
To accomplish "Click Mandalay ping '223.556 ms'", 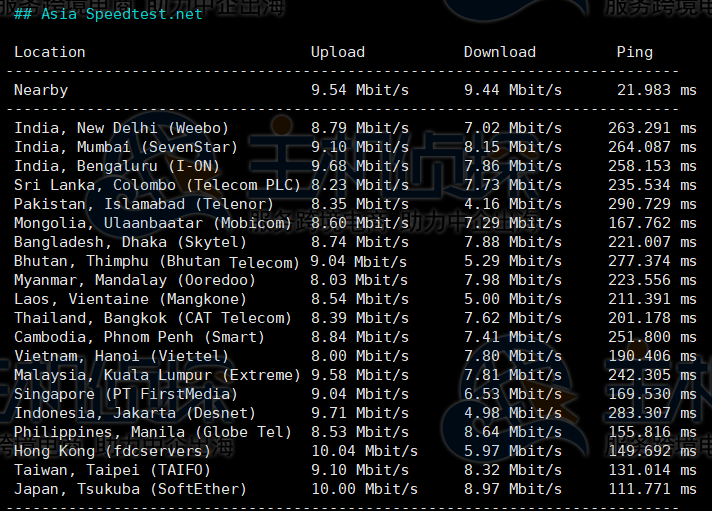I will [653, 281].
